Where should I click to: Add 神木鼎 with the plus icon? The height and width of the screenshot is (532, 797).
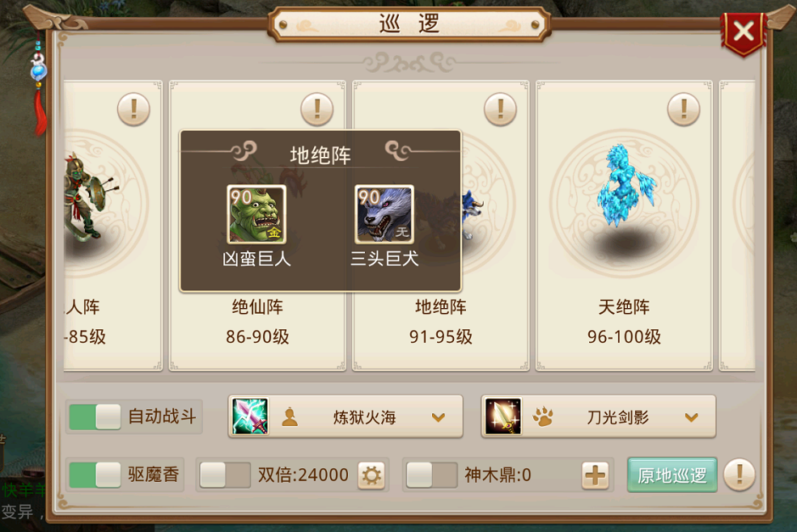[x=596, y=475]
